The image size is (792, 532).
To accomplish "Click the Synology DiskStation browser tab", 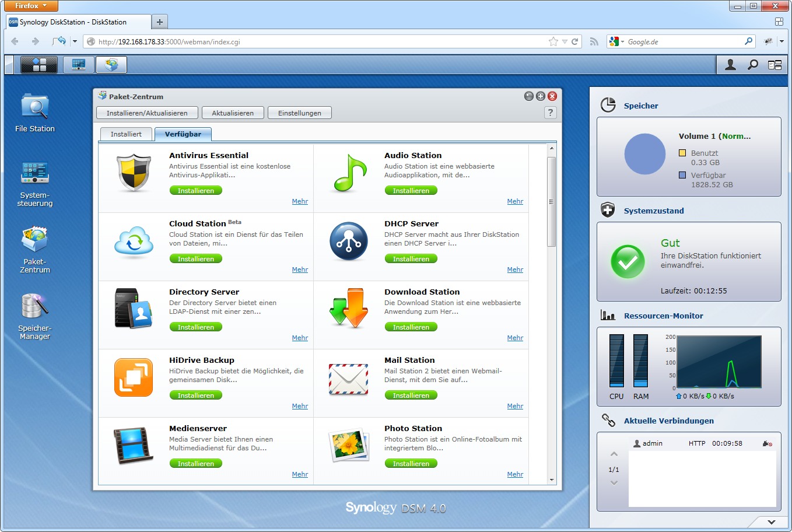I will tap(77, 22).
